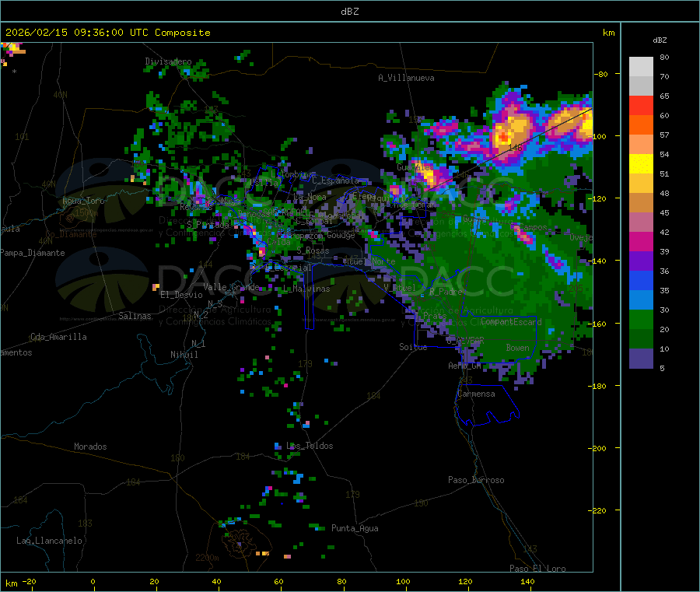Click the 100 km horizontal axis tick
This screenshot has width=700, height=592.
(x=403, y=582)
